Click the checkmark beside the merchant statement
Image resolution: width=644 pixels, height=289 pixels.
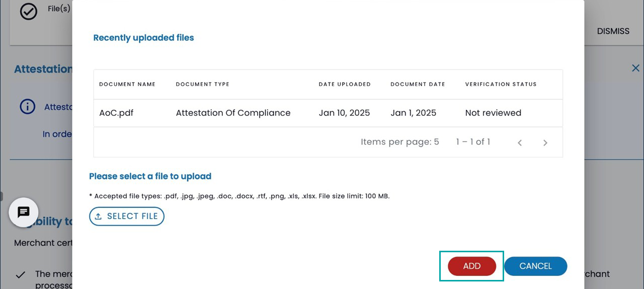pyautogui.click(x=21, y=275)
